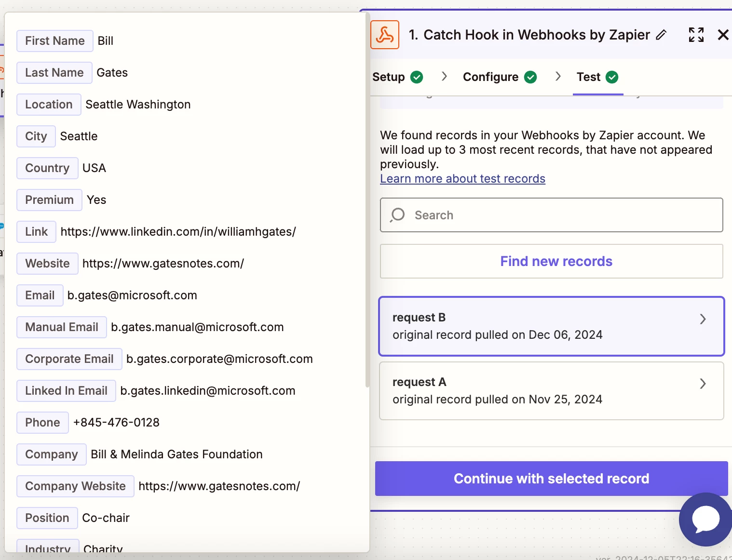Click the Yes premium value
This screenshot has width=732, height=560.
[96, 200]
